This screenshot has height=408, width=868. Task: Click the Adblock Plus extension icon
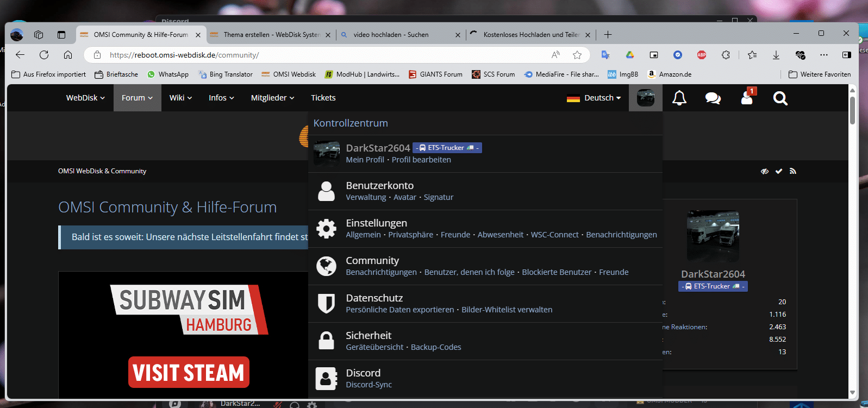702,55
